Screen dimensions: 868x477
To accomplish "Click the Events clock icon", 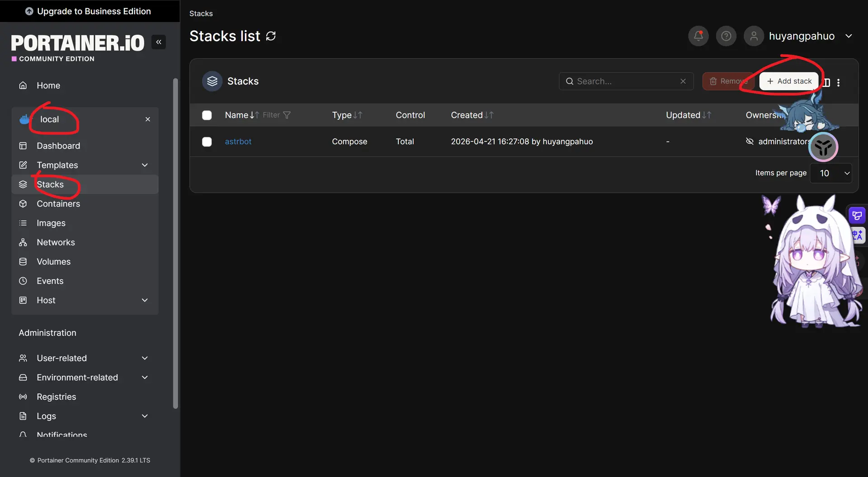I will click(x=23, y=281).
